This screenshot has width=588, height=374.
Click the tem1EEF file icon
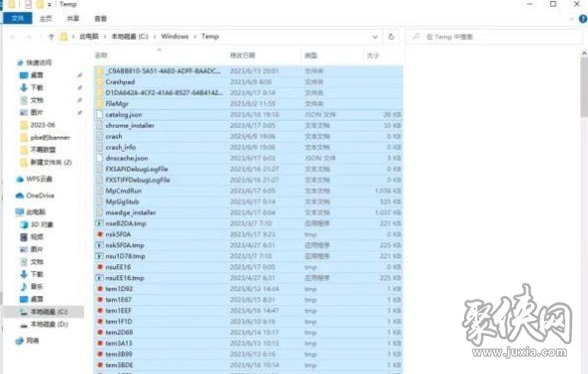(100, 310)
